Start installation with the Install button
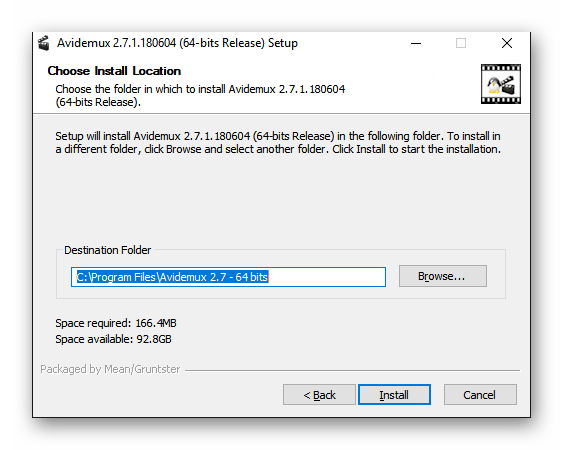The width and height of the screenshot is (563, 450). [x=394, y=395]
